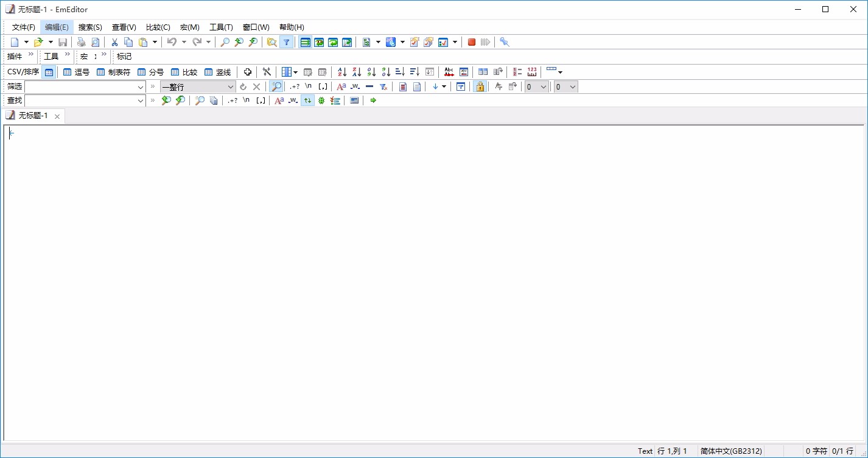This screenshot has width=868, height=458.
Task: Open the filter history dropdown arrow
Action: pos(141,86)
